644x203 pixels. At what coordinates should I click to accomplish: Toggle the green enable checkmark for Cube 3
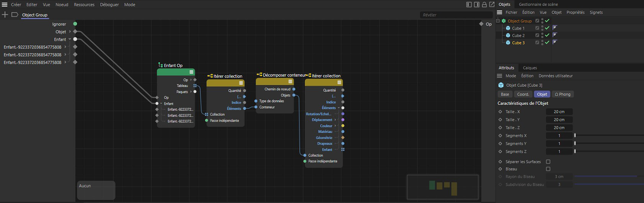point(547,43)
